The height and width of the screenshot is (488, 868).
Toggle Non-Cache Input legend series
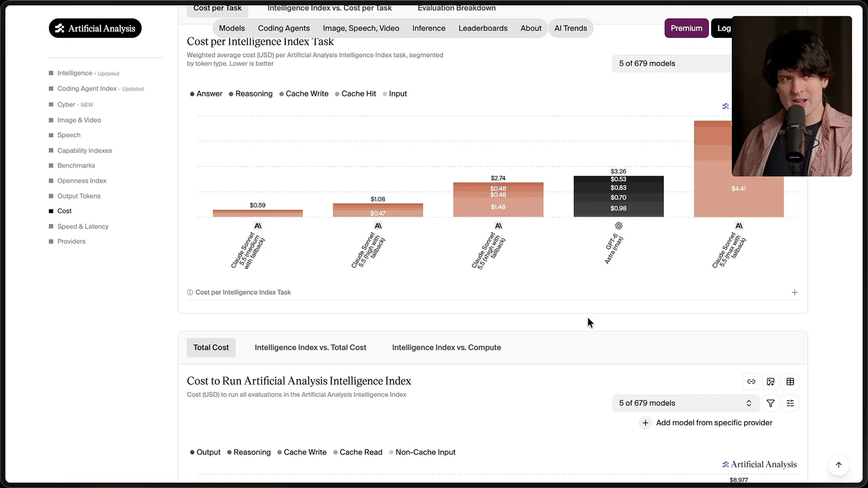pyautogui.click(x=422, y=452)
